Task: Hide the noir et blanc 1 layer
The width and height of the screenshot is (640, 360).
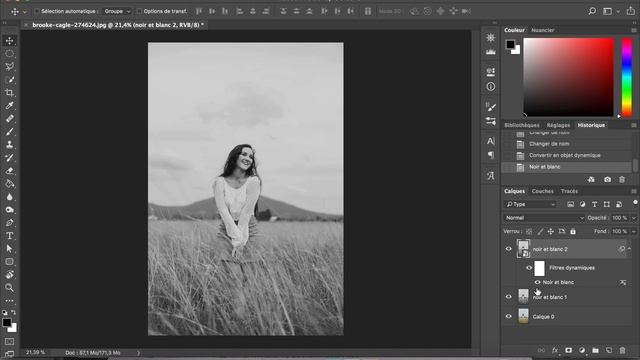Action: (509, 297)
